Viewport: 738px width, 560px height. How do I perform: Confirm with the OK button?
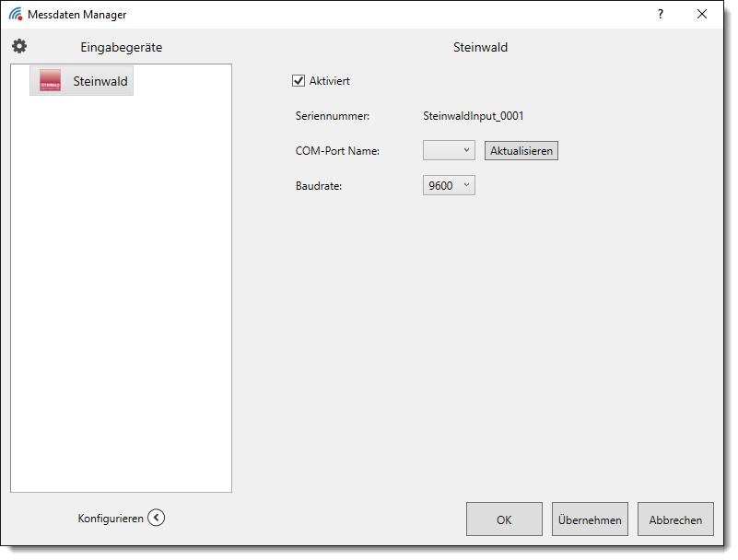coord(504,519)
